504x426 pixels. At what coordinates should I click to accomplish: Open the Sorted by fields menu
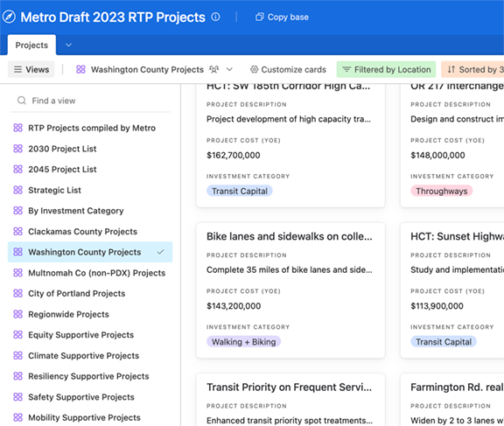(x=472, y=69)
